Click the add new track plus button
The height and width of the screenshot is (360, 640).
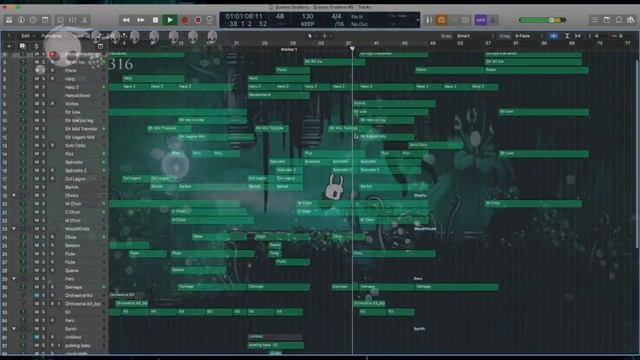point(9,46)
